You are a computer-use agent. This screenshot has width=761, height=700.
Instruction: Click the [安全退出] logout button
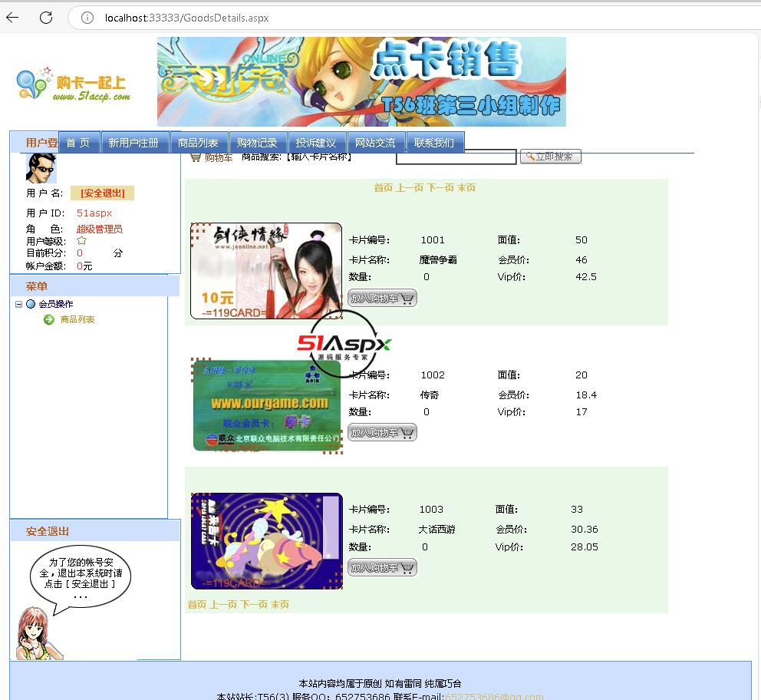click(102, 193)
